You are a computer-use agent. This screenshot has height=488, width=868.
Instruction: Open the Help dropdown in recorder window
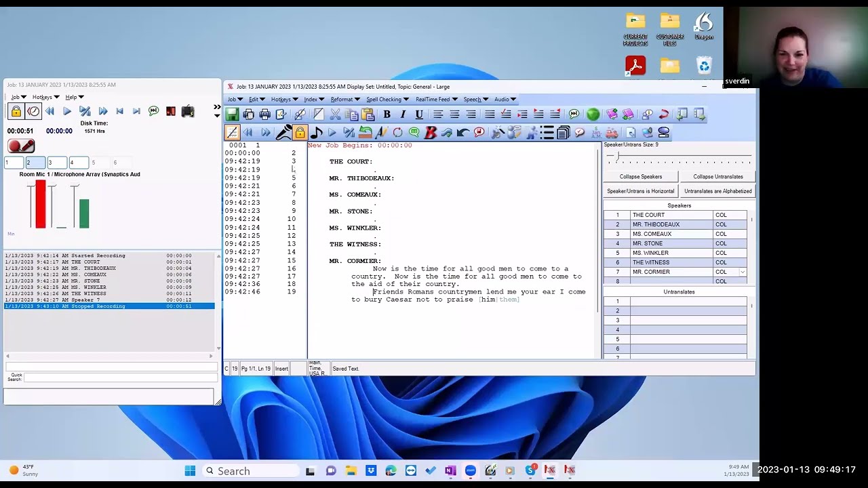pyautogui.click(x=74, y=98)
